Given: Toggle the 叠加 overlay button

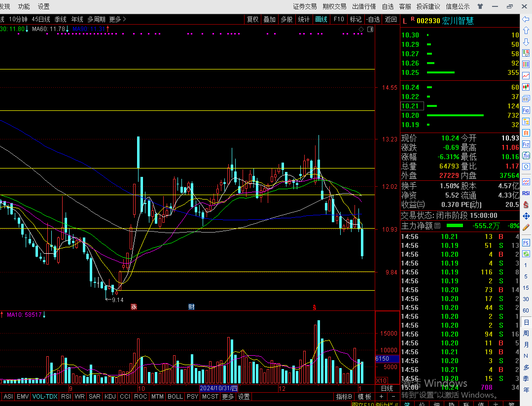Looking at the screenshot, I should click(270, 19).
